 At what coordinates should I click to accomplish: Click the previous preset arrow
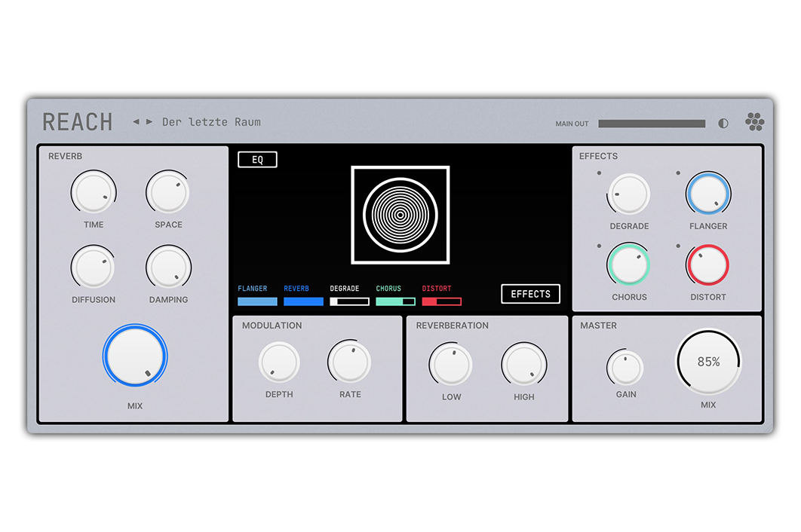136,121
